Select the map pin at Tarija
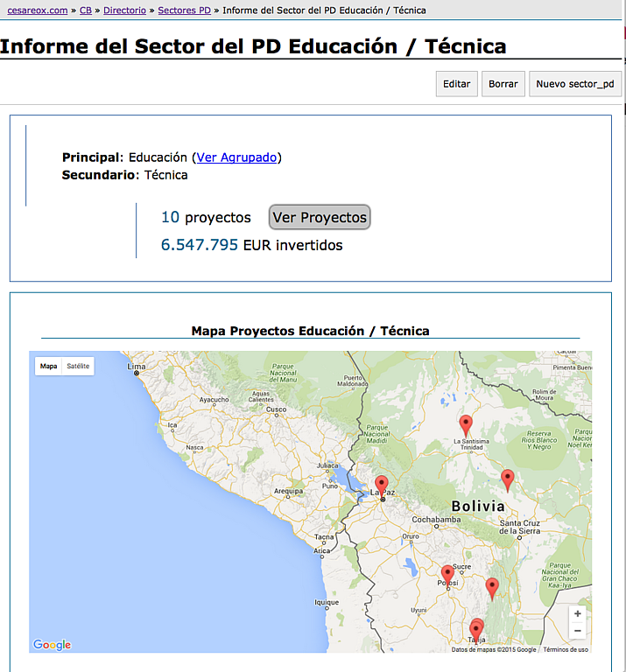 click(x=476, y=629)
